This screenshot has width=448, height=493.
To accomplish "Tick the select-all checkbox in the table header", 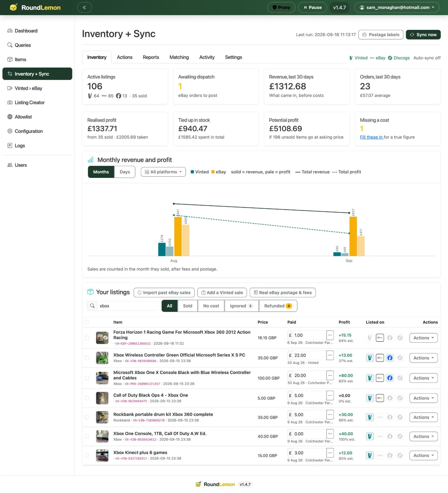I will coord(87,322).
